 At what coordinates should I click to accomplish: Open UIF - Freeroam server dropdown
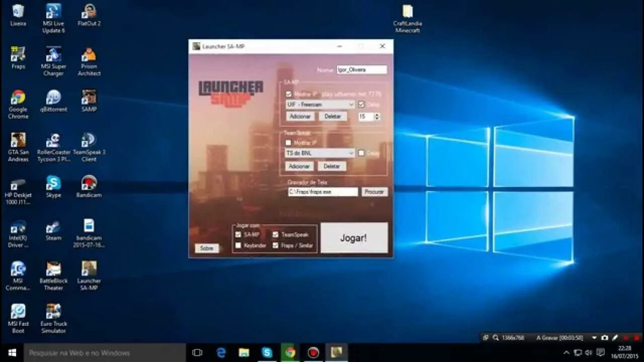point(320,105)
